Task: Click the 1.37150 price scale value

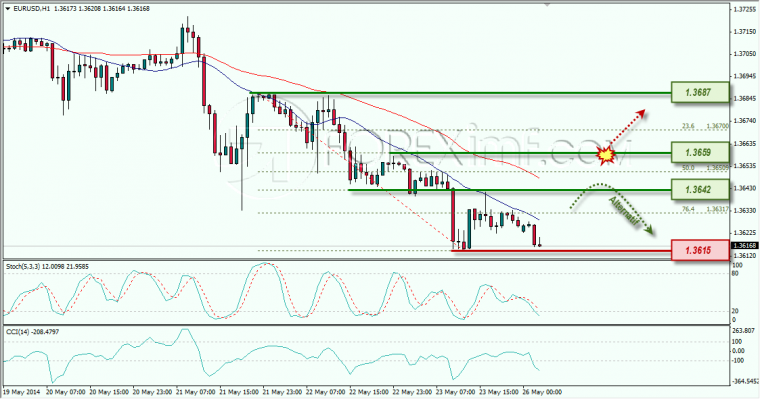Action: [745, 32]
